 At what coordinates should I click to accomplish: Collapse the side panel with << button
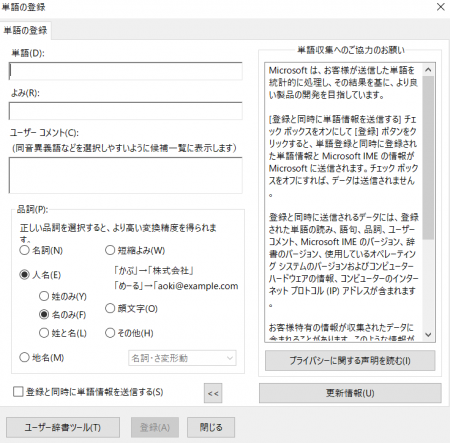click(213, 393)
